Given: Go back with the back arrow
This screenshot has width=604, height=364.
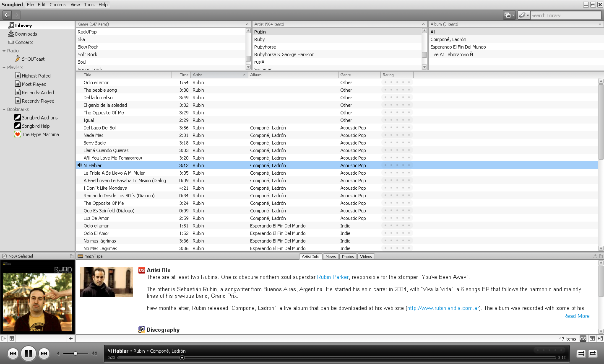Looking at the screenshot, I should (x=7, y=15).
